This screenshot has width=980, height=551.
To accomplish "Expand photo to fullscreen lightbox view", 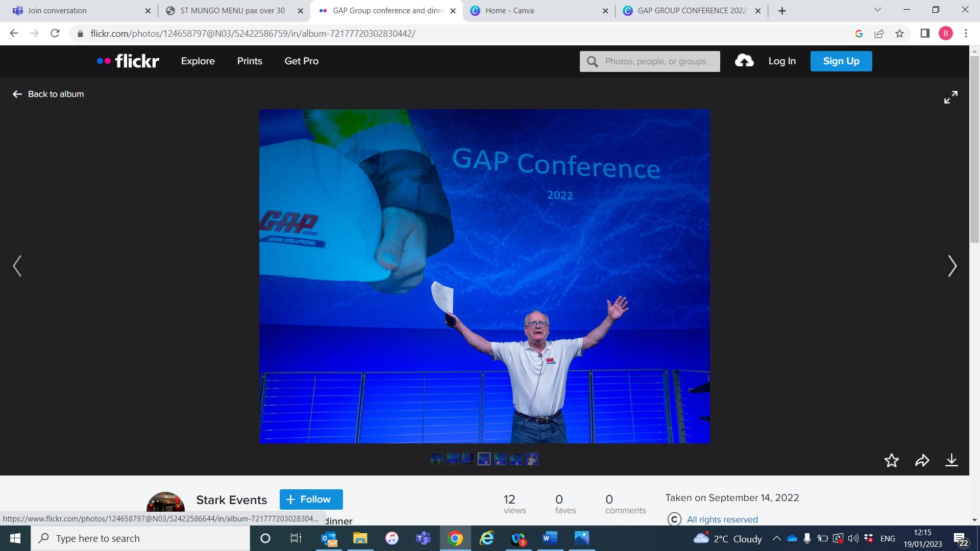I will point(950,97).
